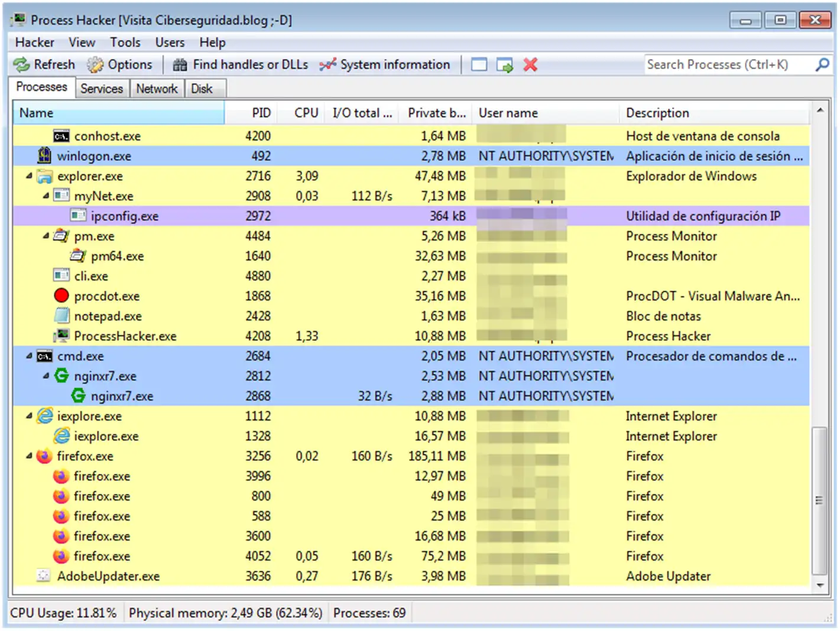Click the Internet Explorer icon beside iexplore.exe 1112
Image resolution: width=840 pixels, height=631 pixels.
tap(44, 416)
